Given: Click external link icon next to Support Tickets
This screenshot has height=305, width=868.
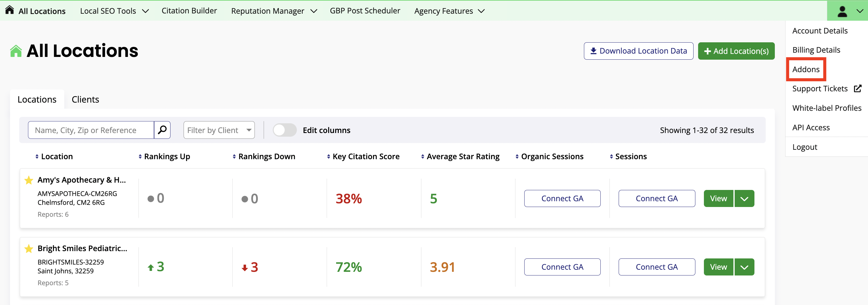Looking at the screenshot, I should coord(857,89).
